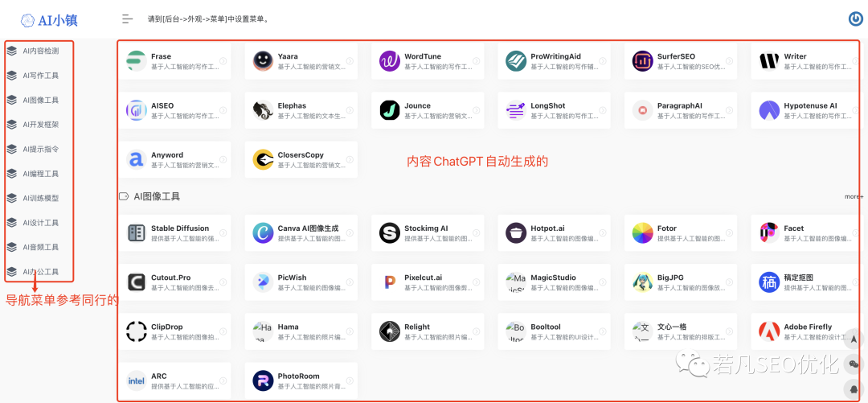Click the back-to-top floating button
The height and width of the screenshot is (403, 868).
click(x=854, y=339)
